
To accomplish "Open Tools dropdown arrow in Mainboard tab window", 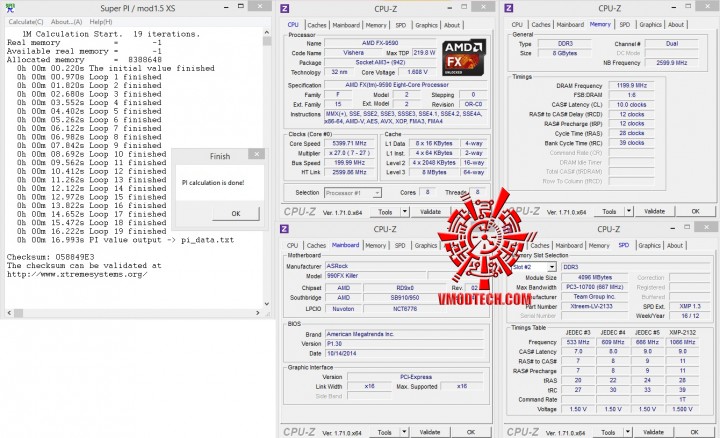I will pos(404,432).
